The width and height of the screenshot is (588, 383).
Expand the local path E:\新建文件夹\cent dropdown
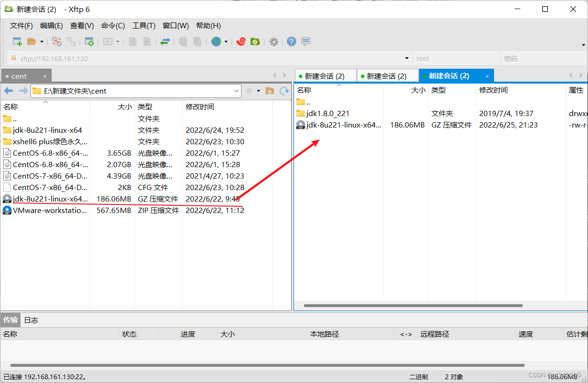pos(237,91)
